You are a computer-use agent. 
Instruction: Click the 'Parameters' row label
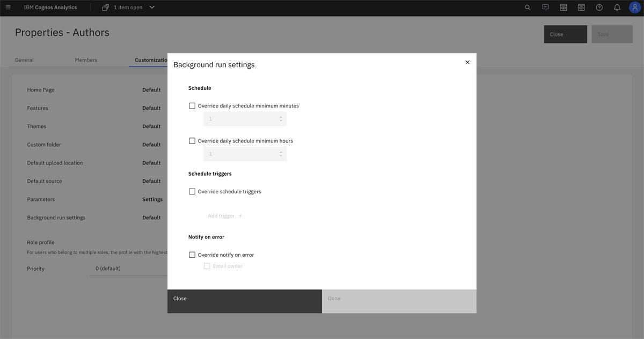(41, 199)
